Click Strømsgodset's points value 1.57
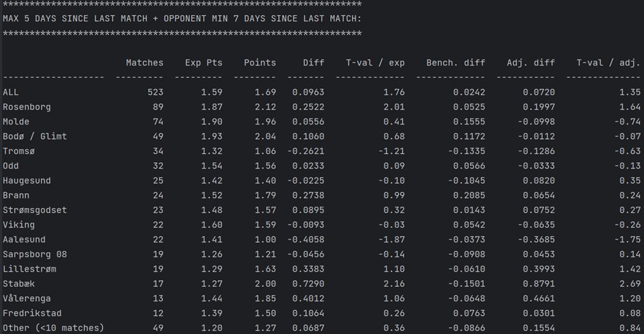 (x=265, y=211)
